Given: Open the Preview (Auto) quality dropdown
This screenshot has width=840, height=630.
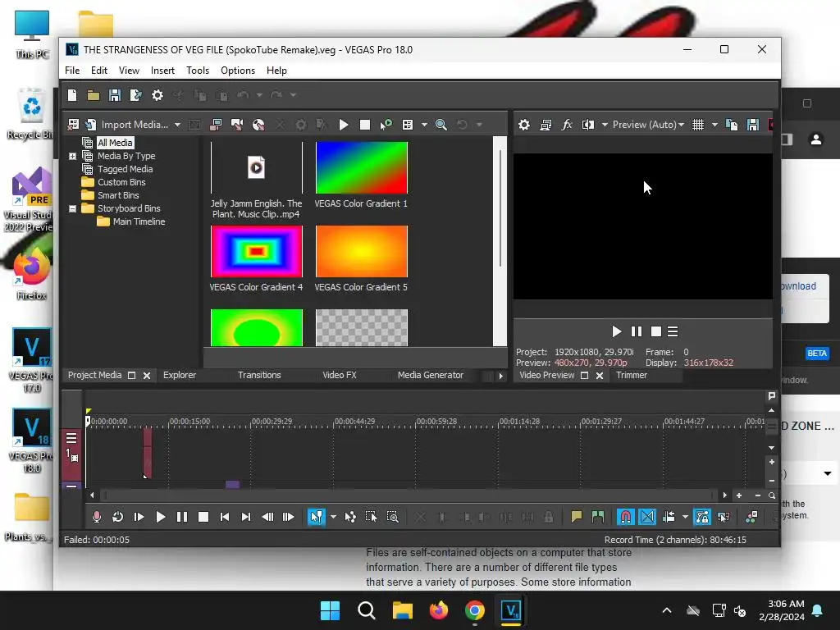Looking at the screenshot, I should pyautogui.click(x=648, y=125).
